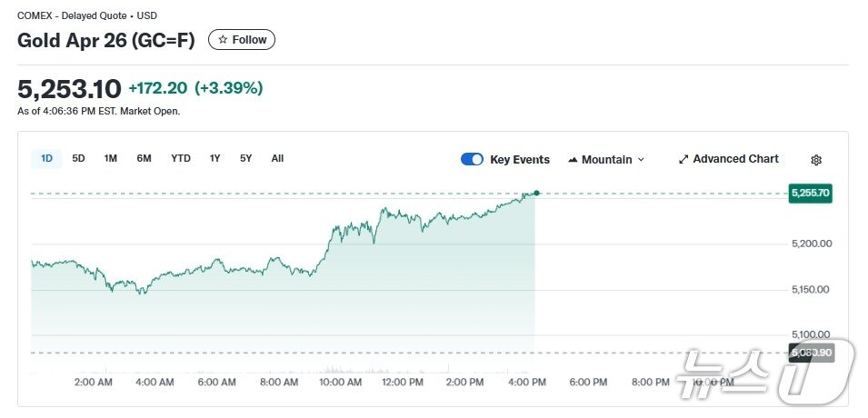Follow the Gold Apr 26 ticker

click(242, 40)
